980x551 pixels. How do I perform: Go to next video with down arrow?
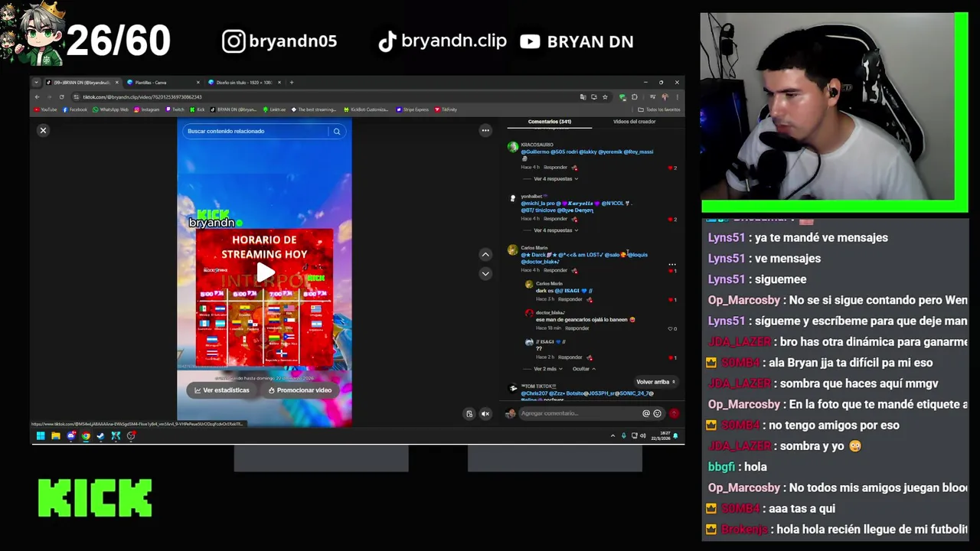point(485,273)
